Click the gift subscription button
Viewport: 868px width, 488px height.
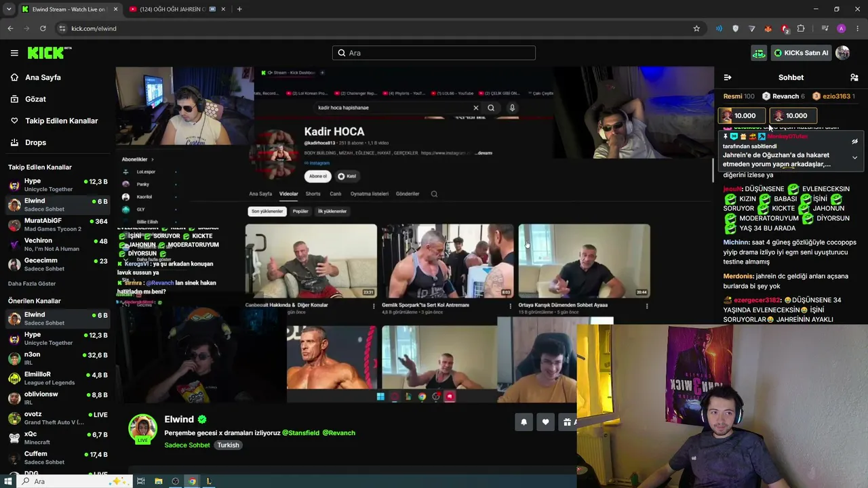pyautogui.click(x=568, y=422)
